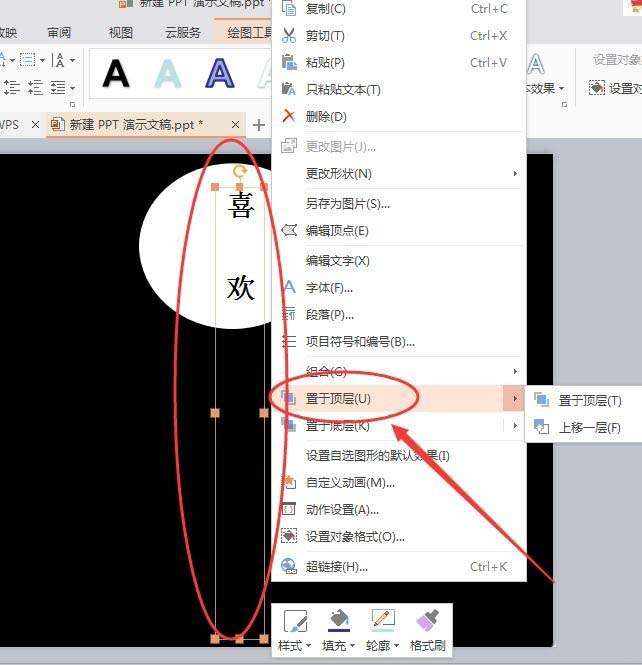Select the blue outlined A text style

[220, 74]
